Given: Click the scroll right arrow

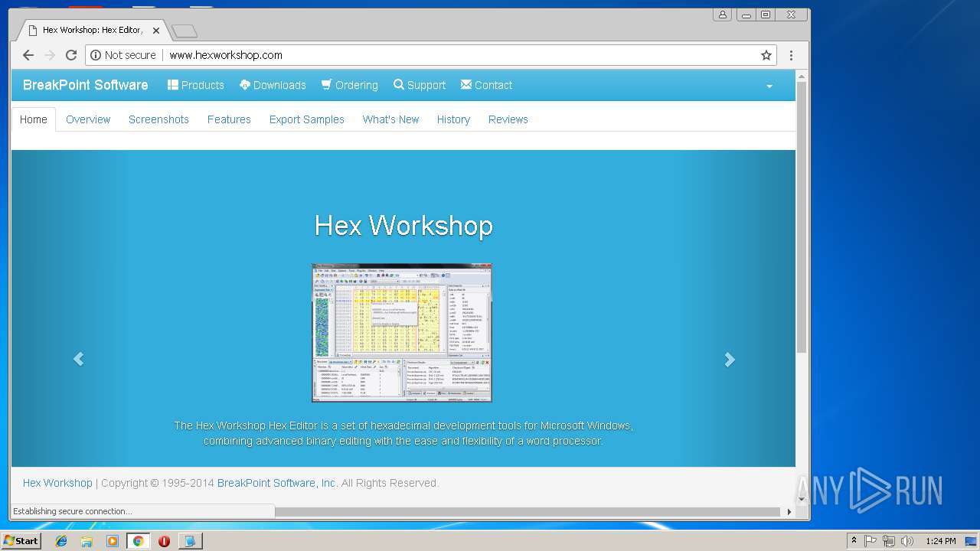Looking at the screenshot, I should tap(789, 511).
